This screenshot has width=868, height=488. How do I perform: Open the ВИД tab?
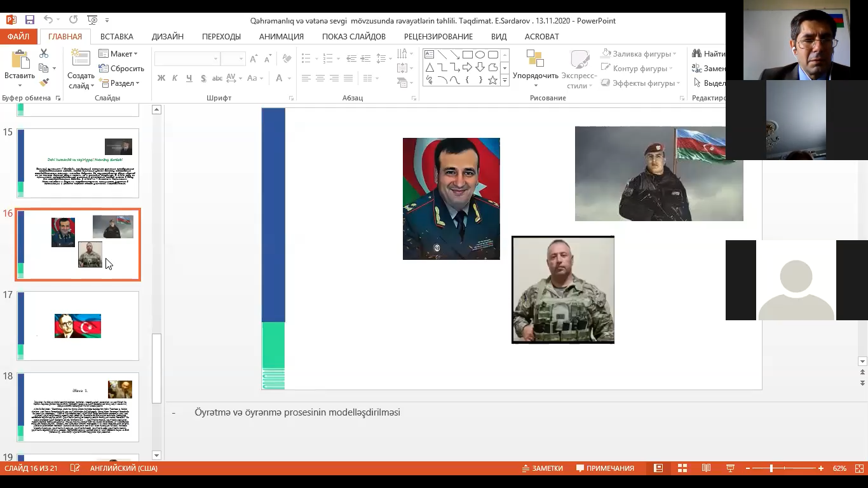coord(499,36)
